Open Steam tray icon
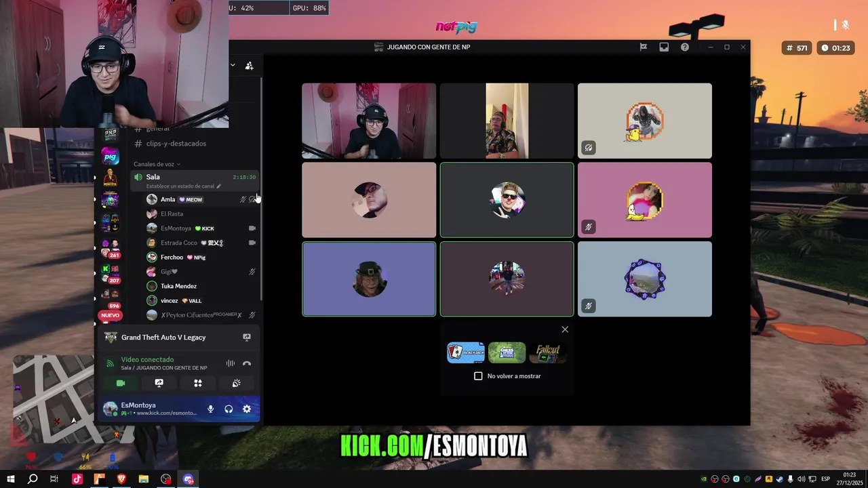 (x=780, y=479)
